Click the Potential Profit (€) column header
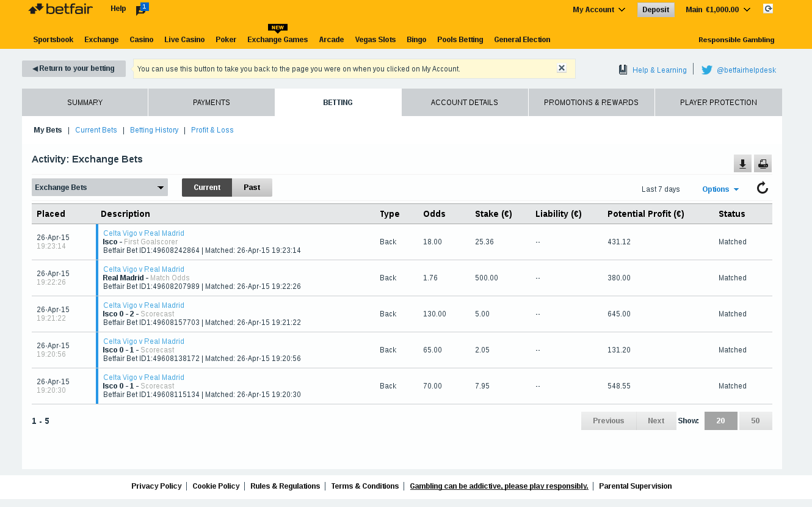Screen dimensions: 812x507 pyautogui.click(x=646, y=214)
